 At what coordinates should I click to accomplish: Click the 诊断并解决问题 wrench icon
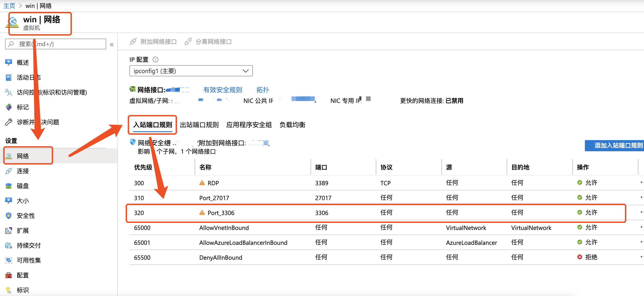[x=9, y=122]
